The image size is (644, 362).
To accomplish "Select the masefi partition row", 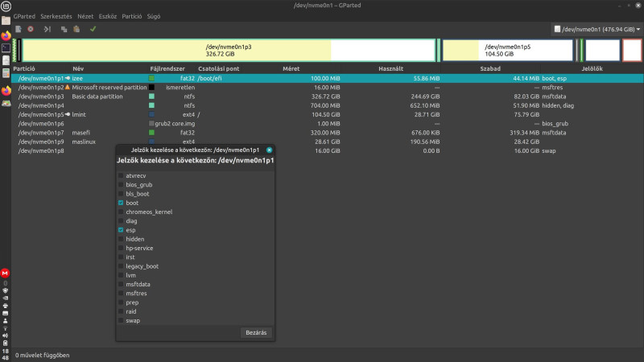I will point(328,133).
